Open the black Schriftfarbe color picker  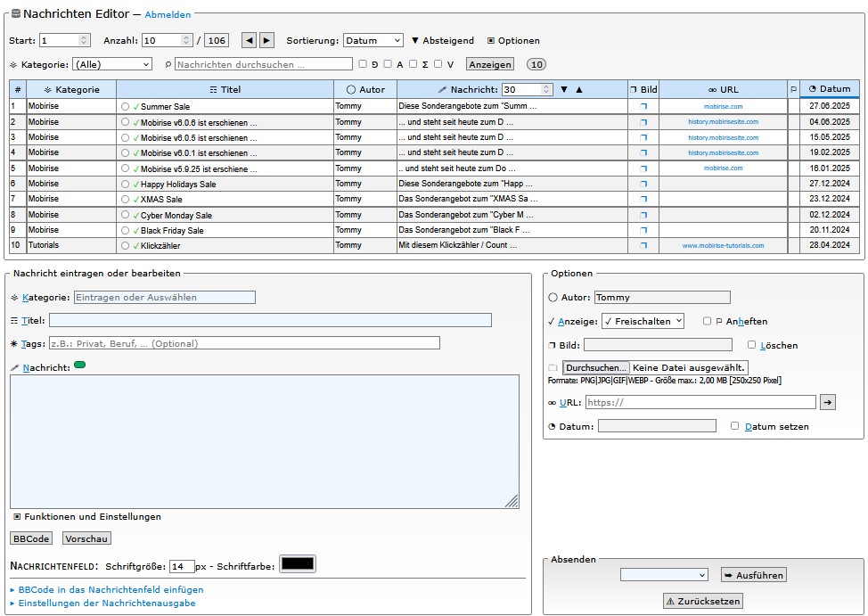(x=298, y=564)
